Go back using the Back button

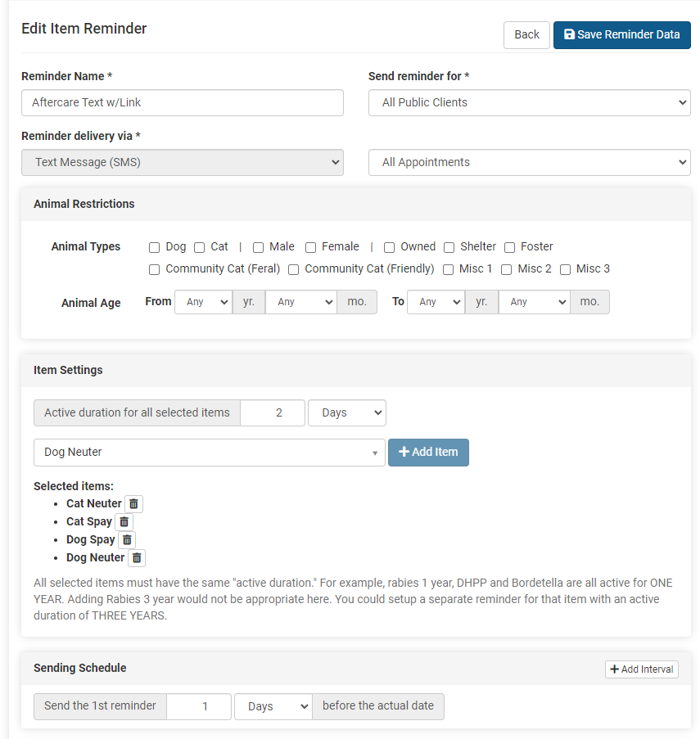[526, 35]
